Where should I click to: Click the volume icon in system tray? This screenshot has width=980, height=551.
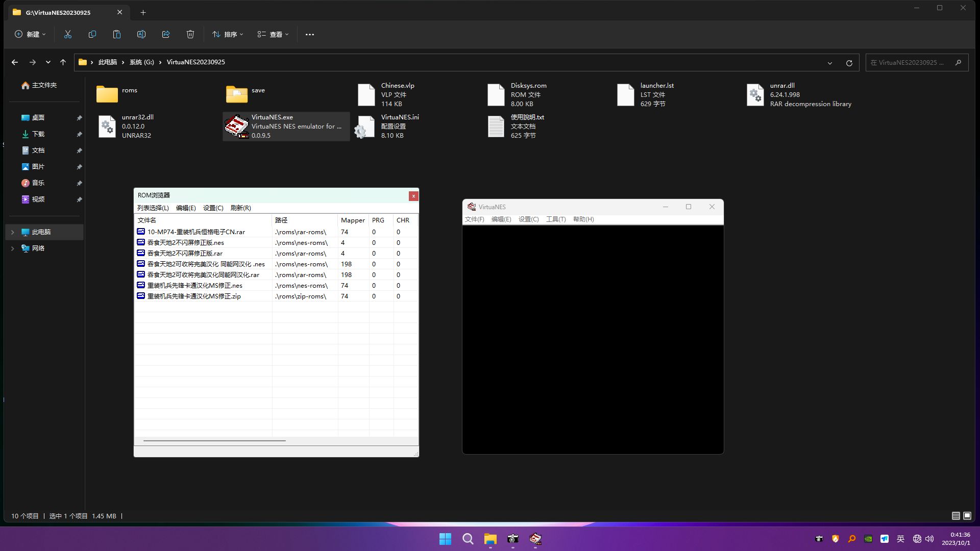(x=929, y=539)
